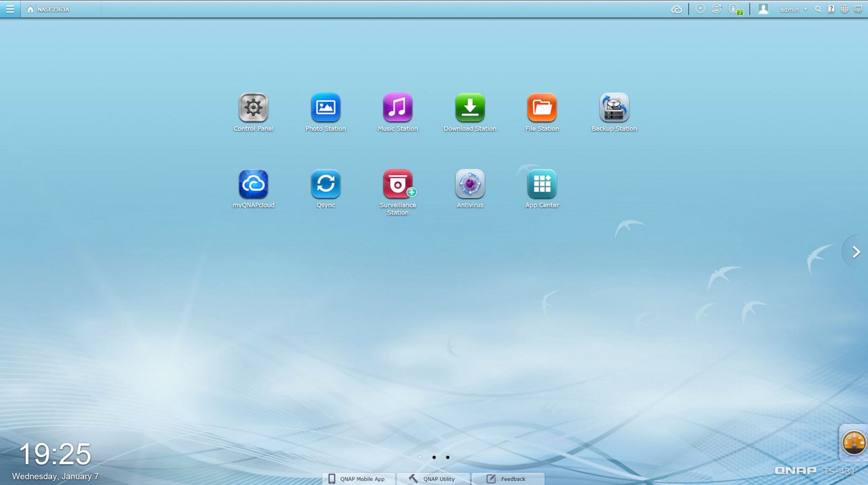Open QNAP Mobile App button

pyautogui.click(x=358, y=479)
